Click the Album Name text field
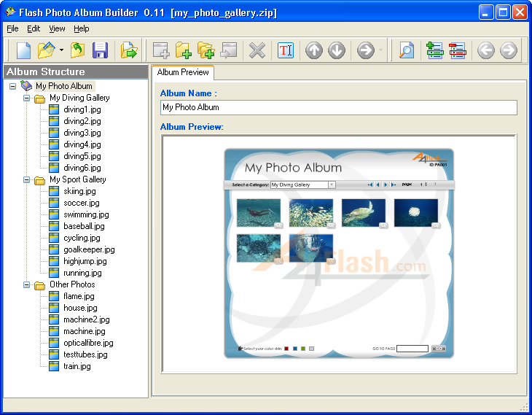 coord(338,107)
